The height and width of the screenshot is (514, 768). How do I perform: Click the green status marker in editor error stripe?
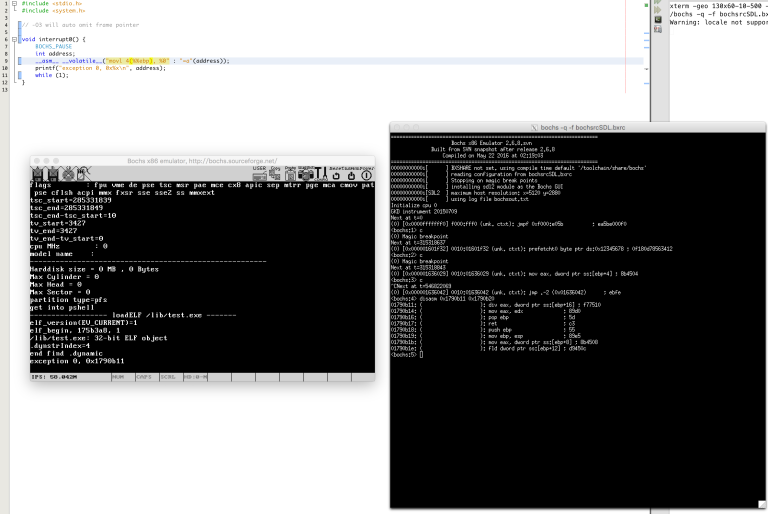[x=647, y=5]
